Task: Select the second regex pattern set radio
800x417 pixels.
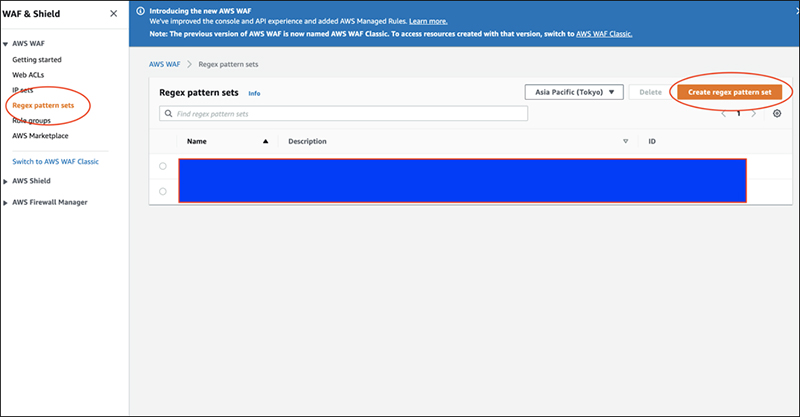Action: (163, 191)
